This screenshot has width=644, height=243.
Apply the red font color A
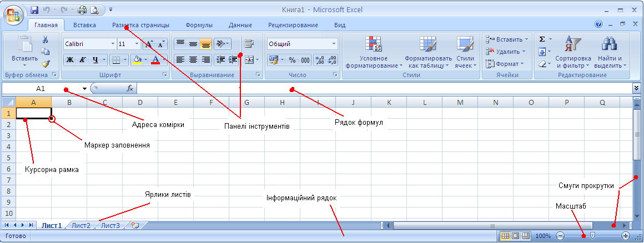[x=155, y=60]
